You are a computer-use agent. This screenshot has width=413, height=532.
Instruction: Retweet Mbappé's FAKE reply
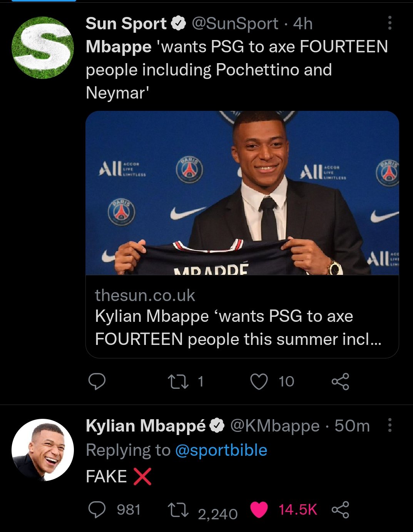(178, 510)
